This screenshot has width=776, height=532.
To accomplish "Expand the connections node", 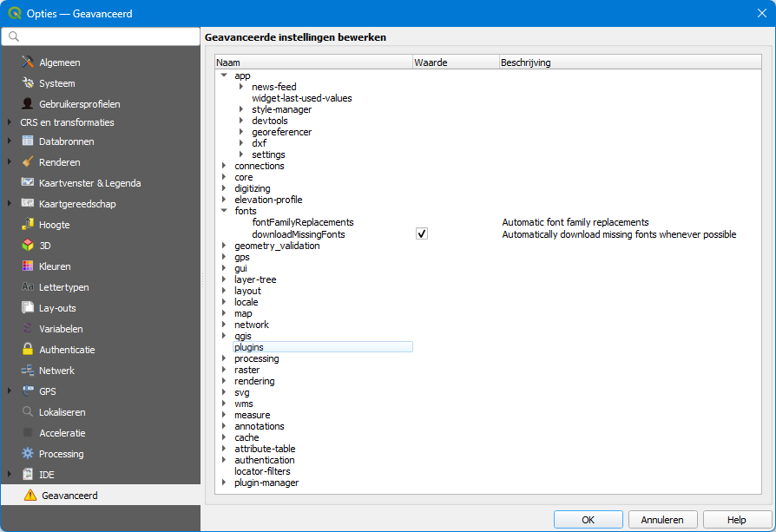I will click(224, 165).
